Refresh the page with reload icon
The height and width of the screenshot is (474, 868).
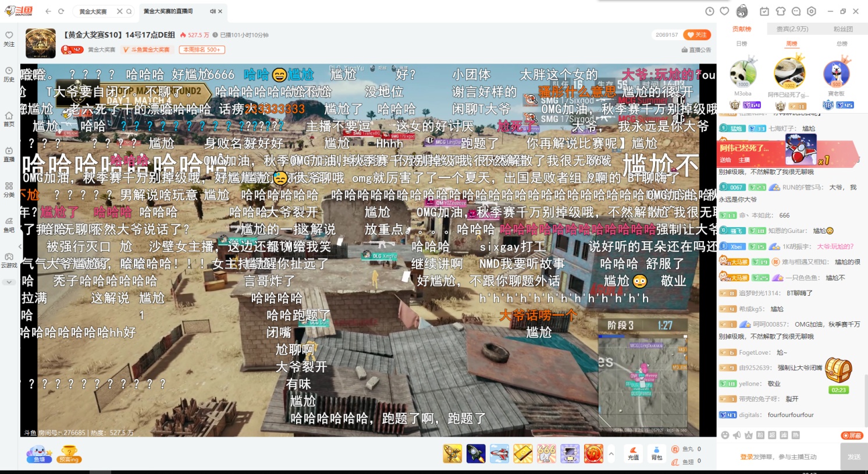click(x=61, y=11)
